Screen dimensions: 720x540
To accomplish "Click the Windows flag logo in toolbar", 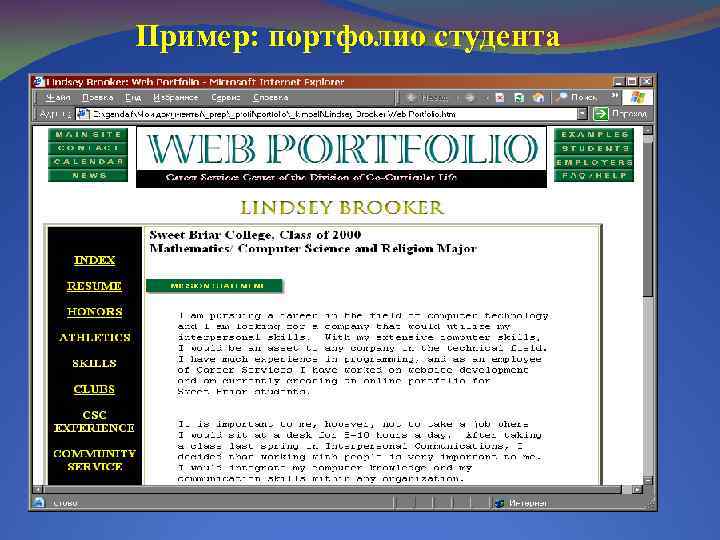I will point(638,97).
